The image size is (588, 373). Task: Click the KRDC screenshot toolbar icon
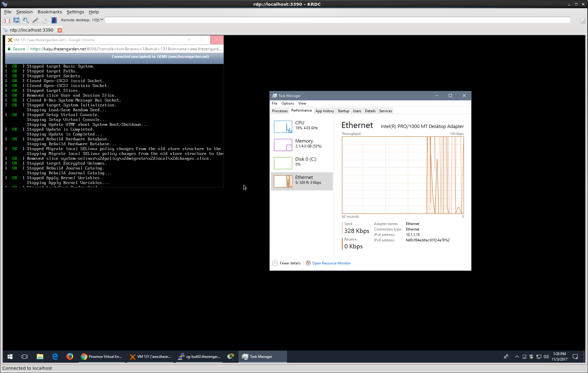pos(17,20)
